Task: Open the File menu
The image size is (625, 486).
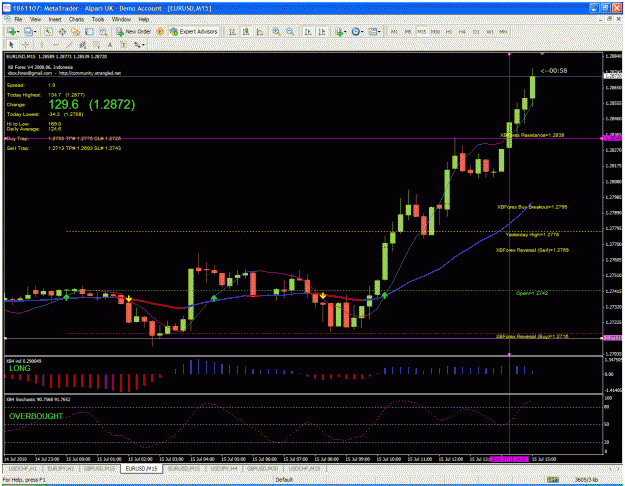Action: (18, 19)
